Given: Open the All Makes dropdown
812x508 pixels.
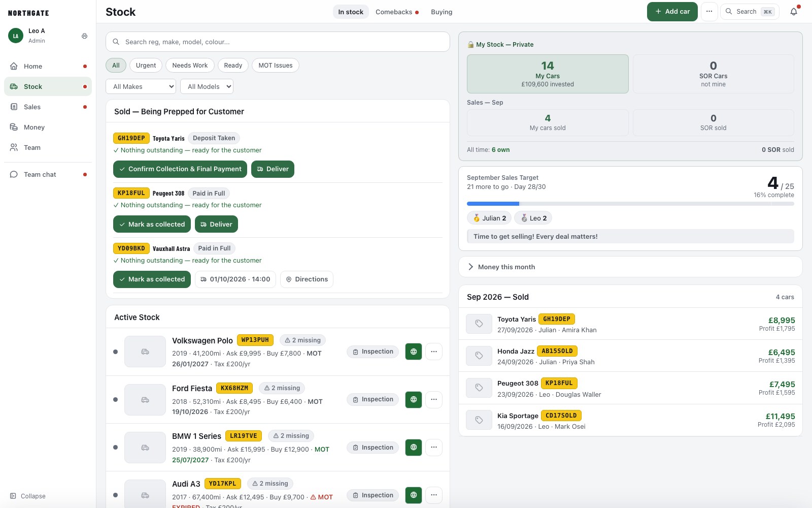Looking at the screenshot, I should click(141, 86).
